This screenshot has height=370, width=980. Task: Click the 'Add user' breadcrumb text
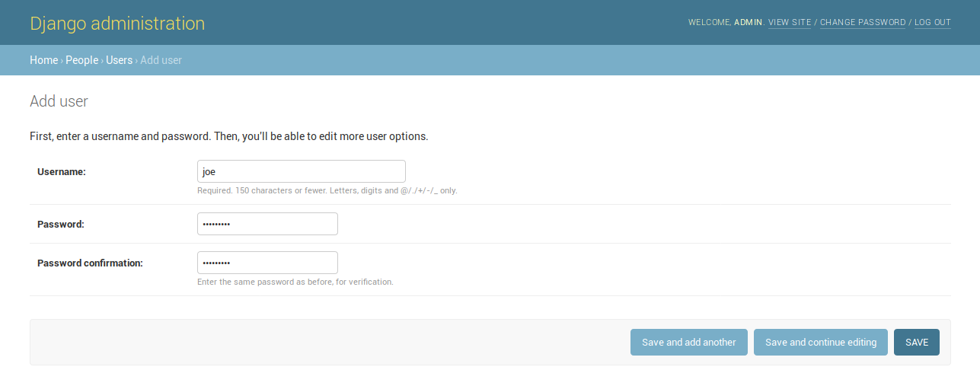[x=161, y=60]
